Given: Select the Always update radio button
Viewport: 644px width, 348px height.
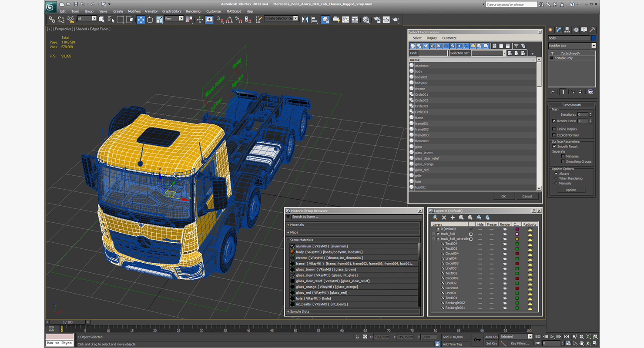Looking at the screenshot, I should [556, 174].
